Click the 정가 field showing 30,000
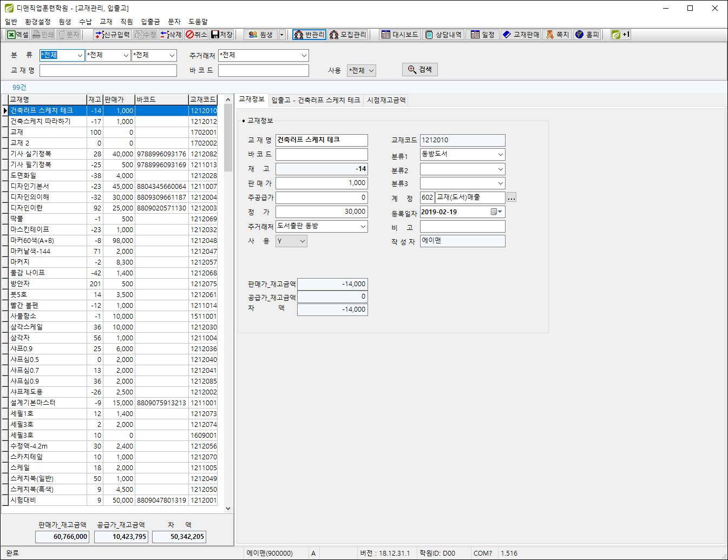 pyautogui.click(x=322, y=212)
